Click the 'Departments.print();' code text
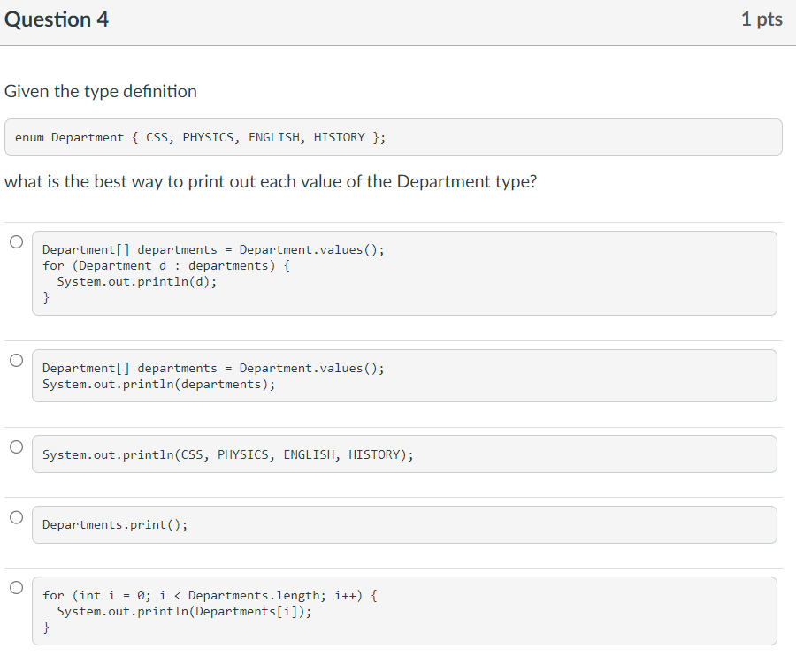796x672 pixels. point(115,525)
